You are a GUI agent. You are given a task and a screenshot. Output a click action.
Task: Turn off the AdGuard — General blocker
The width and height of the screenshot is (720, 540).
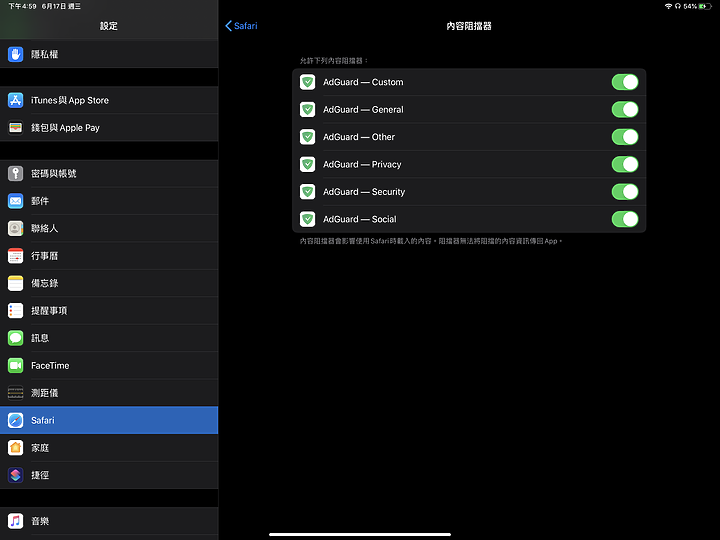tap(625, 110)
